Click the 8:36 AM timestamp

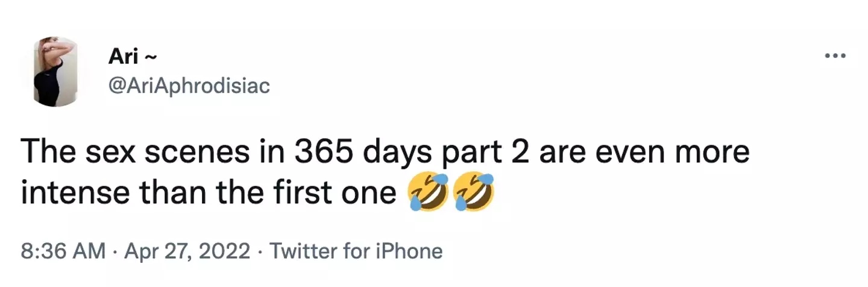tap(63, 251)
